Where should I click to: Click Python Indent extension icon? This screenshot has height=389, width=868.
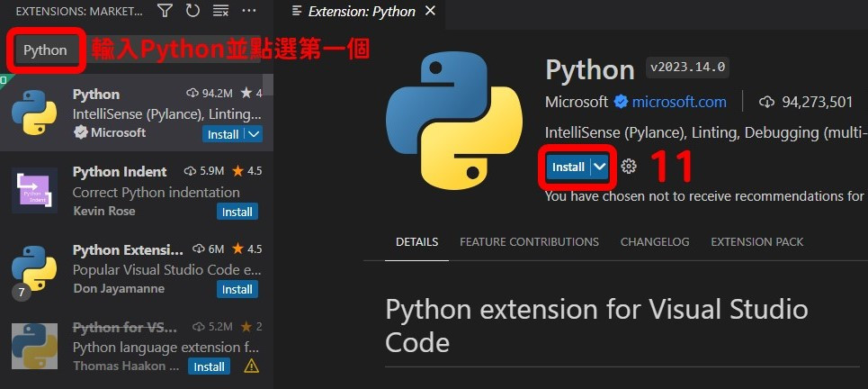click(34, 190)
